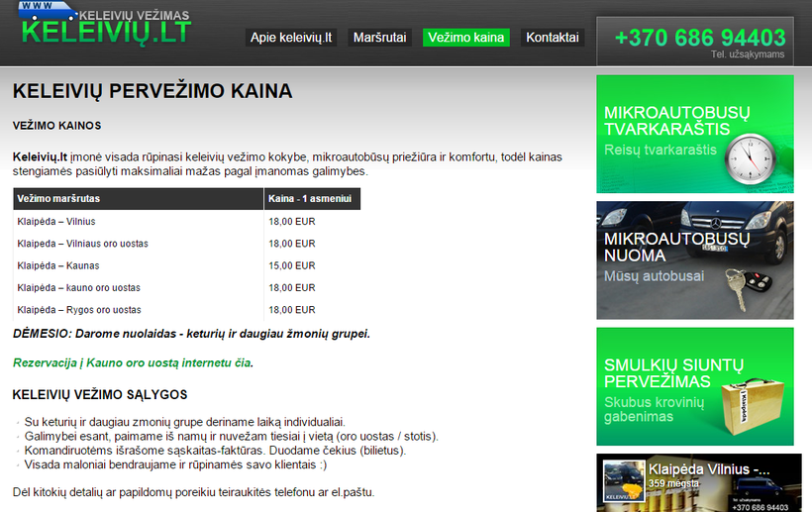Screen dimensions: 812x512
Task: Click the Dėmesio discount notice text
Action: pos(191,334)
